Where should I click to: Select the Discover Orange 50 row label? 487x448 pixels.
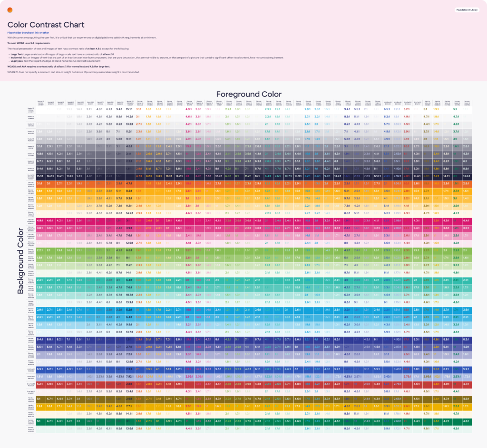tap(30, 183)
